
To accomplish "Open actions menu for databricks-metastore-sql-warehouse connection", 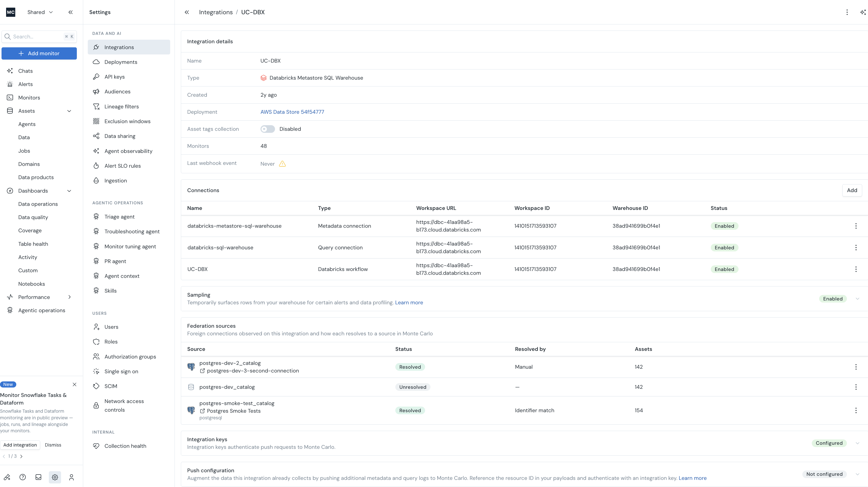I will pyautogui.click(x=856, y=226).
